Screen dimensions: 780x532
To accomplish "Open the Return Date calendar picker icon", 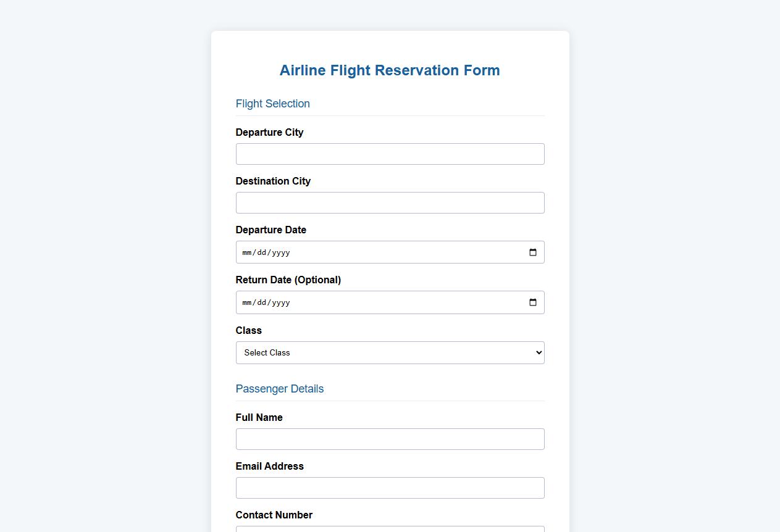I will [x=532, y=302].
